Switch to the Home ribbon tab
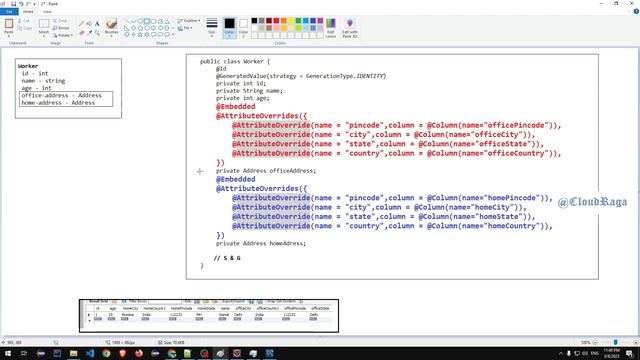 pos(28,12)
